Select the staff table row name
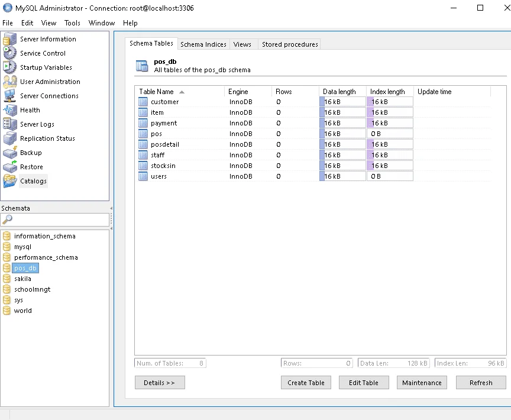Screen dimensions: 511x420 click(x=158, y=155)
